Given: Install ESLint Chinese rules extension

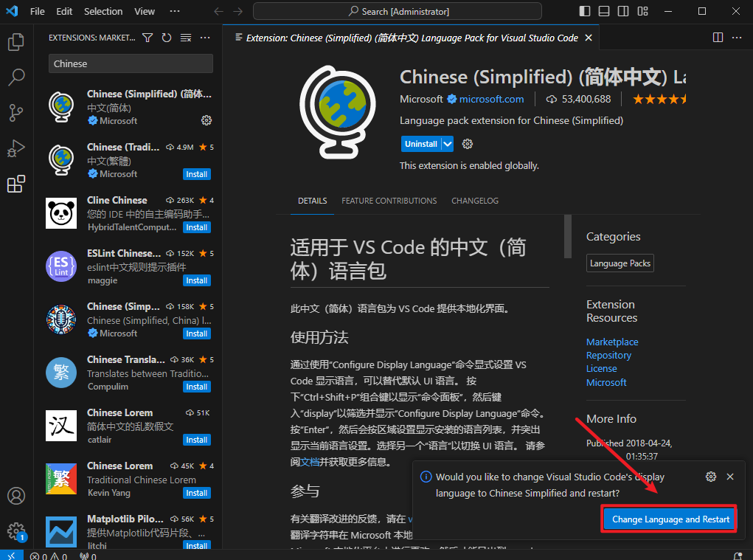Looking at the screenshot, I should coord(196,280).
